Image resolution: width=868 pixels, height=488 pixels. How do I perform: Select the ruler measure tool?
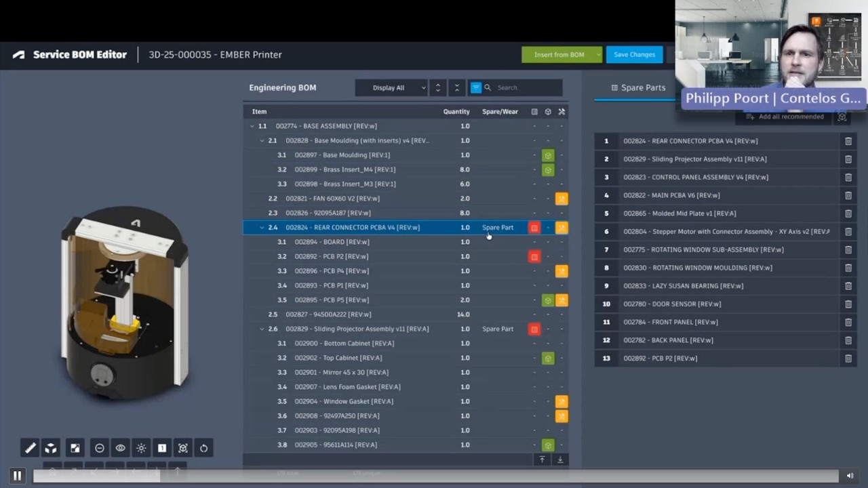tap(31, 448)
